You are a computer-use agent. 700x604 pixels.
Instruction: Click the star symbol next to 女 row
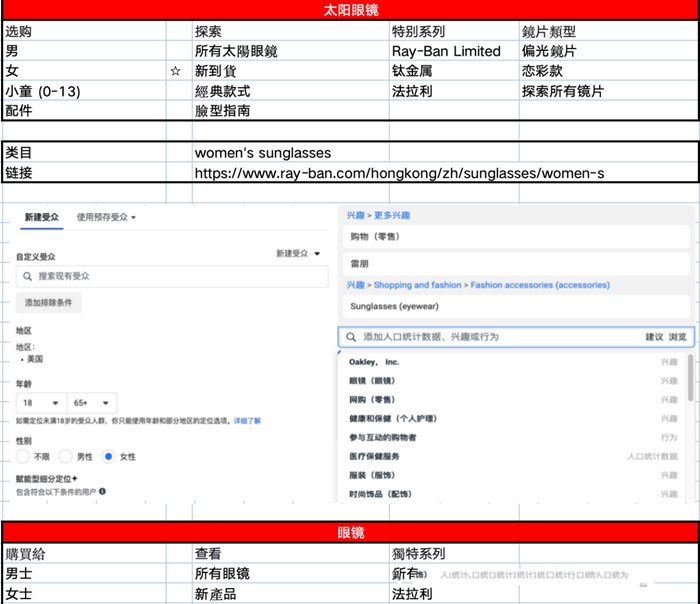175,71
